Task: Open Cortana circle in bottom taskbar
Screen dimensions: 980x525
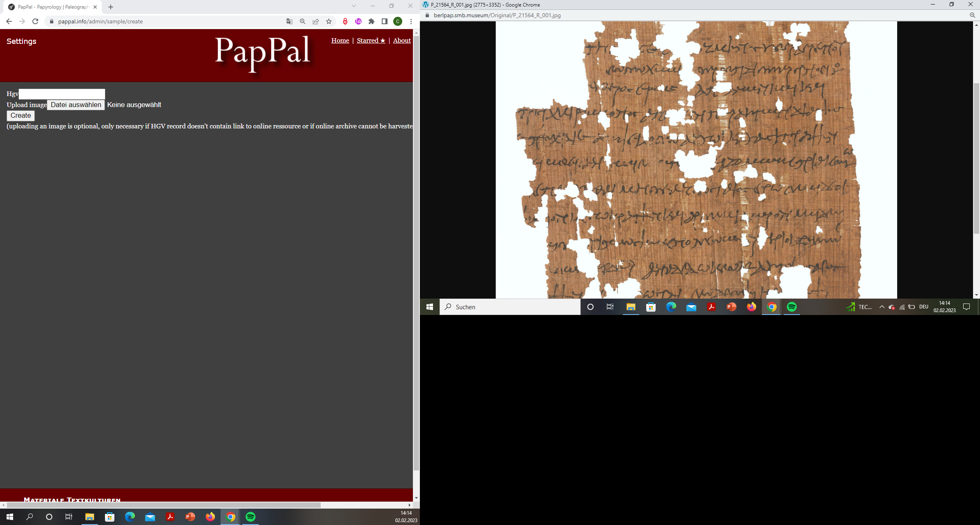Action: click(49, 517)
